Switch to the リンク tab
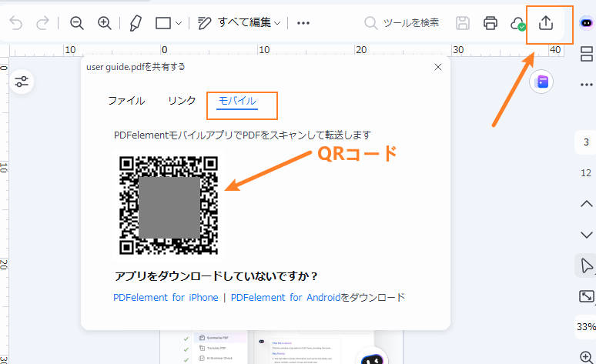The image size is (596, 364). point(182,101)
